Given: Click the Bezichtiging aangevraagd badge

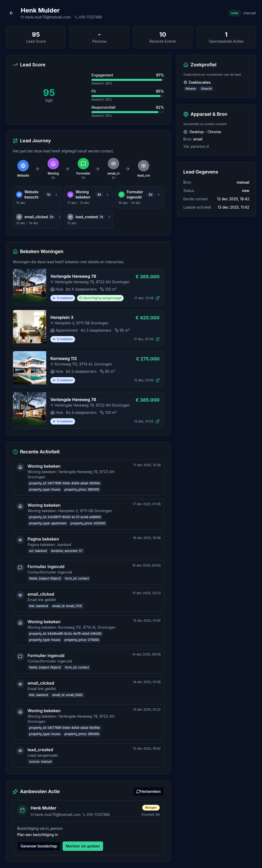Looking at the screenshot, I should click(100, 298).
